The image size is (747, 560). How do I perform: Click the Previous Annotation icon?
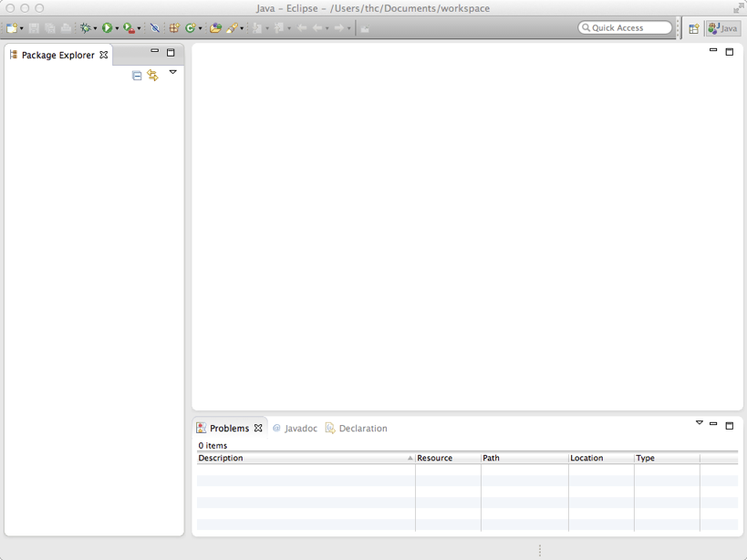[x=279, y=28]
